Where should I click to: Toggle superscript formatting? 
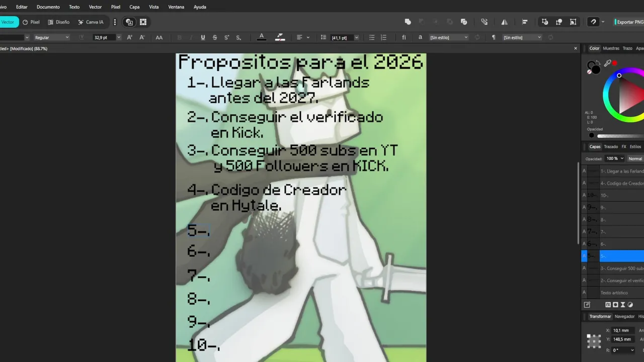(226, 37)
